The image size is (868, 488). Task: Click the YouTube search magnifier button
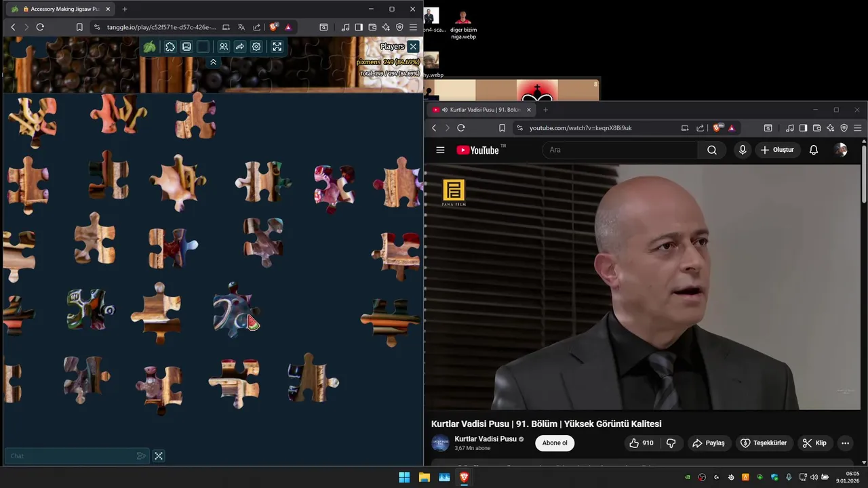[x=711, y=150]
